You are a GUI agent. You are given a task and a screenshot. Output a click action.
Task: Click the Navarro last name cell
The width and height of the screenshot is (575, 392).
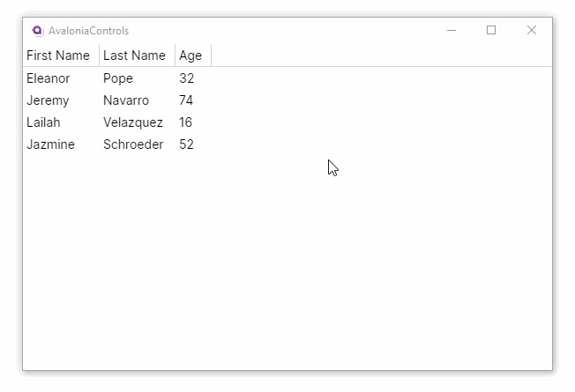tap(126, 100)
